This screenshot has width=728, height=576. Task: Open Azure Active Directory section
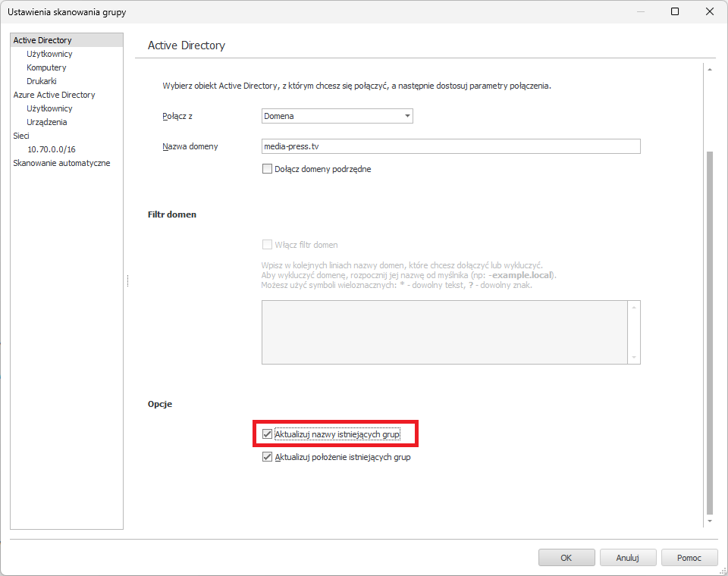pos(54,95)
